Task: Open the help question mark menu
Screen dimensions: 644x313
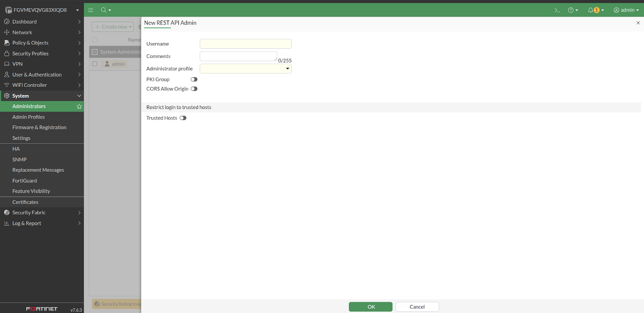Action: pos(571,10)
